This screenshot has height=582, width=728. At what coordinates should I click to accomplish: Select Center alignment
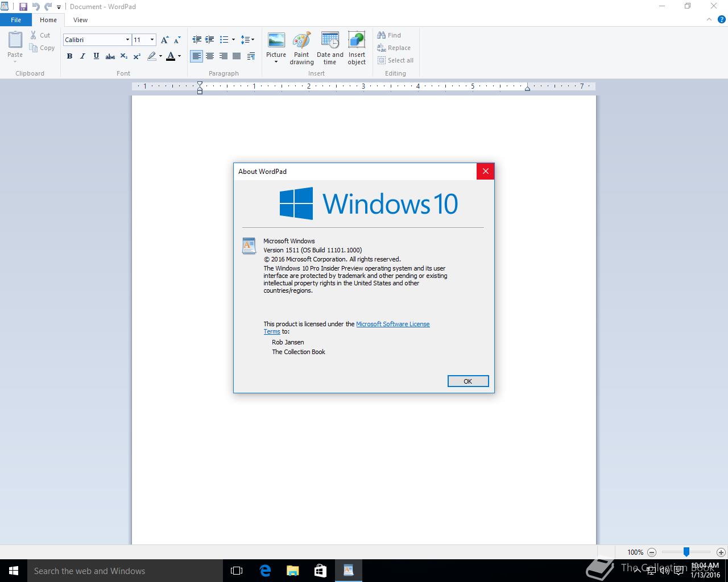click(x=210, y=56)
